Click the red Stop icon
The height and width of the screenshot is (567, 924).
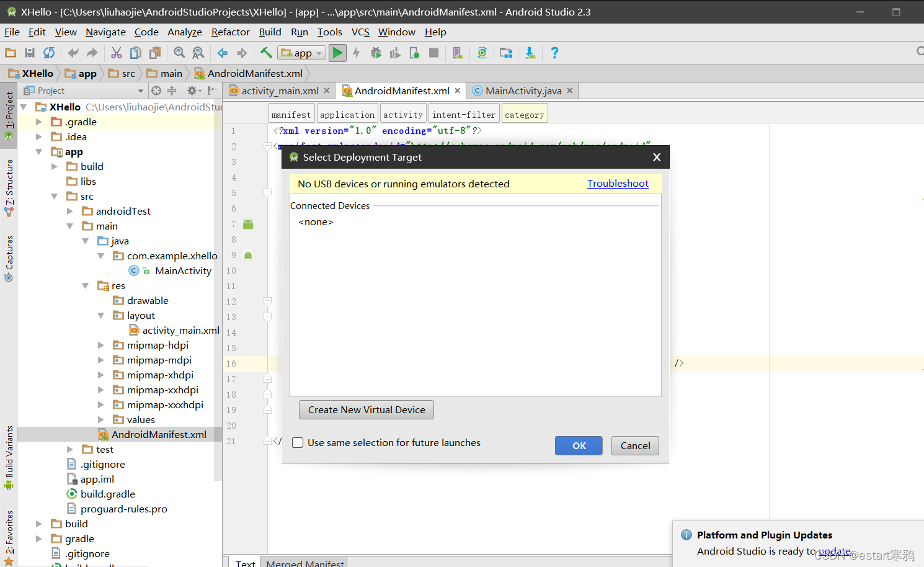coord(434,53)
